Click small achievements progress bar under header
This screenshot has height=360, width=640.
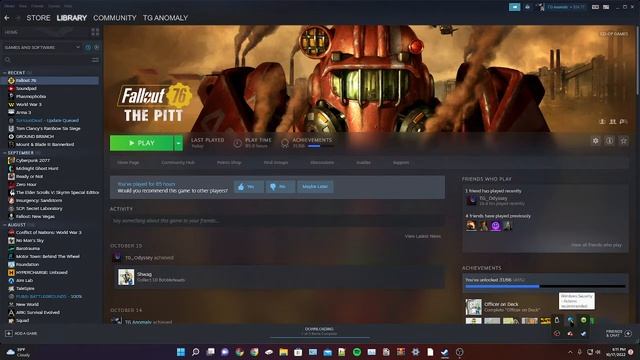pyautogui.click(x=321, y=146)
